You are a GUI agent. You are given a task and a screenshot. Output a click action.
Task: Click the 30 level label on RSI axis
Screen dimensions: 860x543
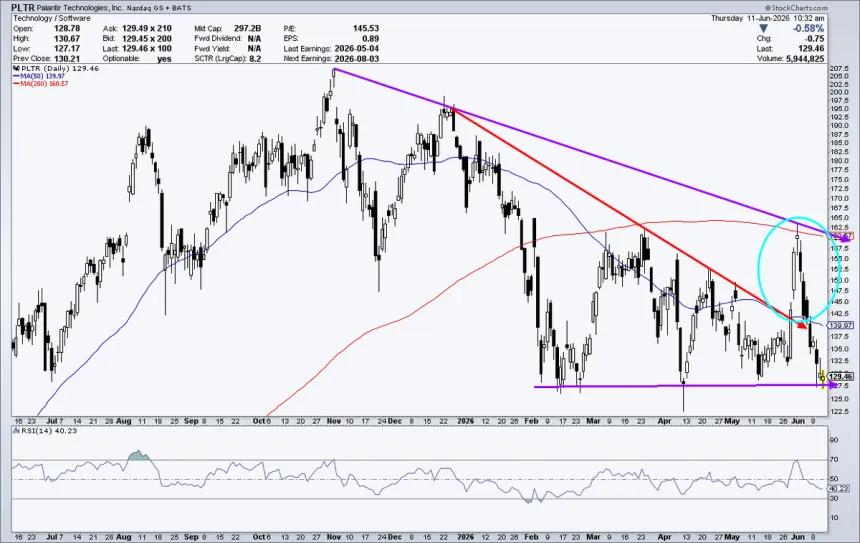coord(834,498)
